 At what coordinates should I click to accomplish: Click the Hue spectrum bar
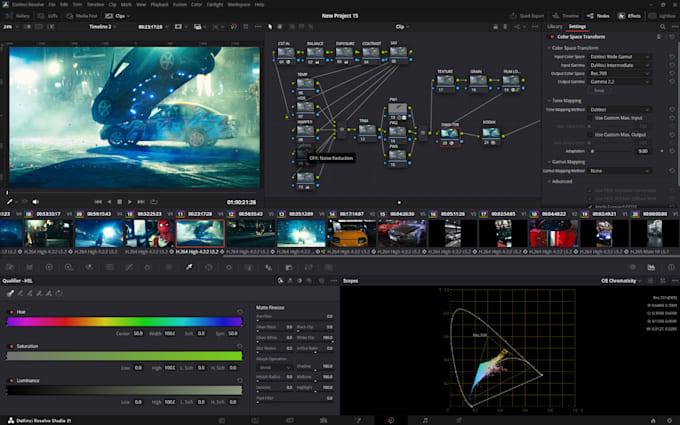(124, 321)
